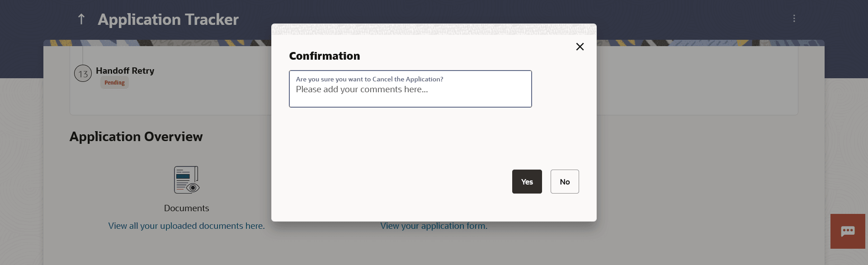Image resolution: width=868 pixels, height=265 pixels.
Task: Click the Handoff Retry step label
Action: 125,71
